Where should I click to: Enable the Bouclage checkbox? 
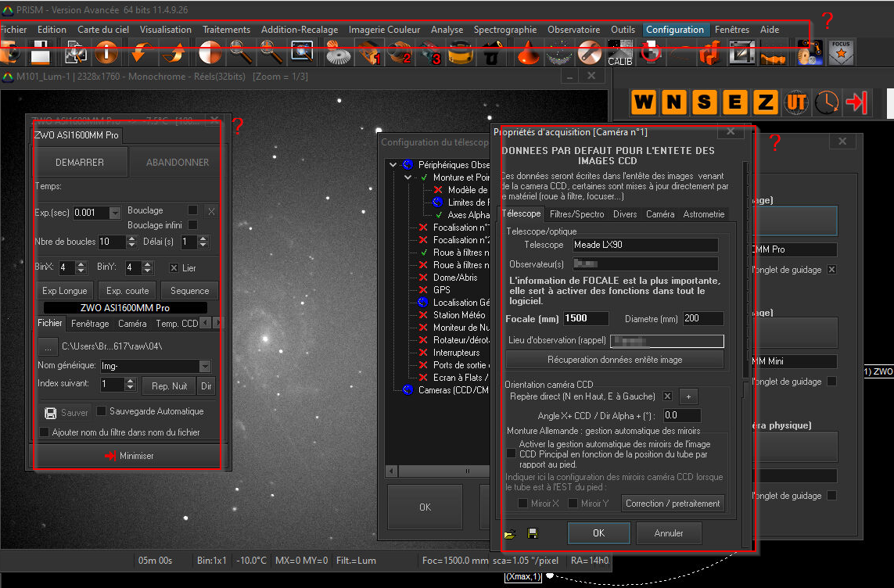tap(192, 210)
